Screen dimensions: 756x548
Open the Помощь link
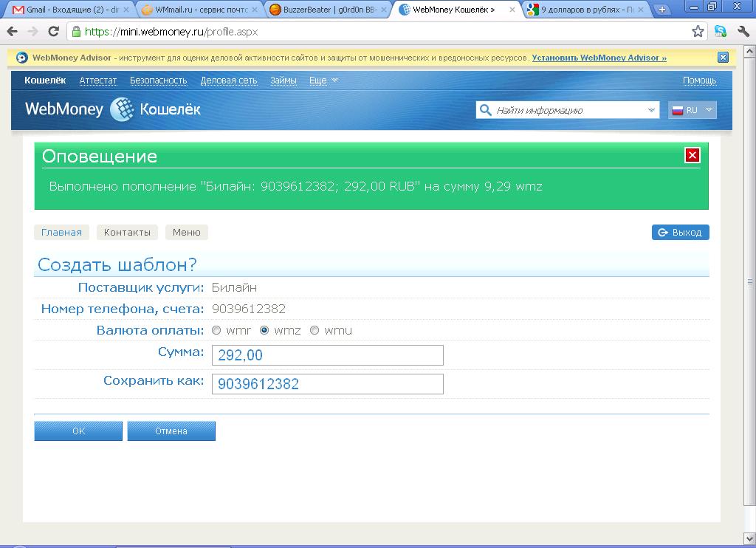(700, 81)
